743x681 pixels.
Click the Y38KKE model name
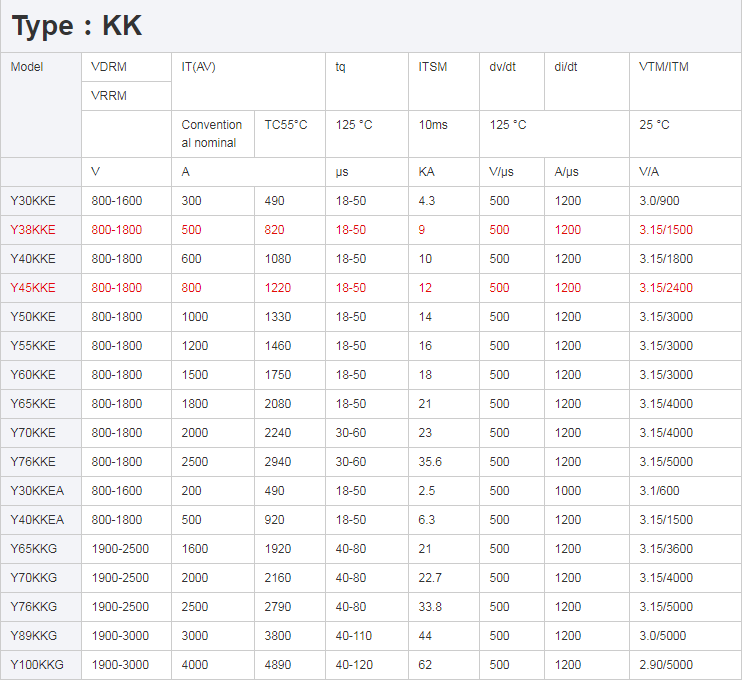pos(33,230)
